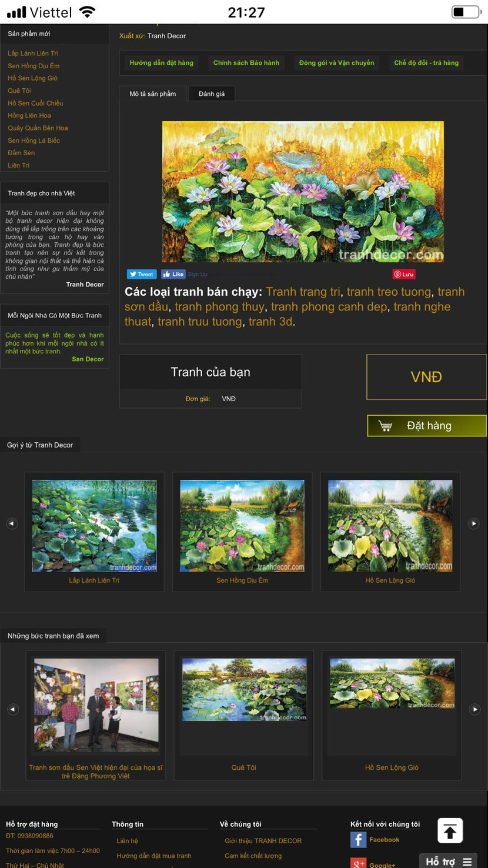The width and height of the screenshot is (488, 868).
Task: Select the Mô tả sản phẩm tab
Action: 153,94
